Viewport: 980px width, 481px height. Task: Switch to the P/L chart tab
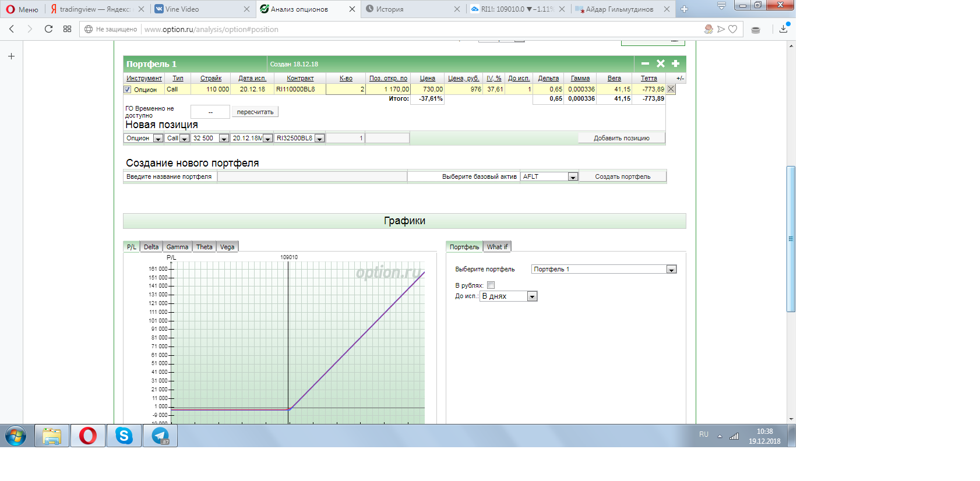click(x=132, y=247)
